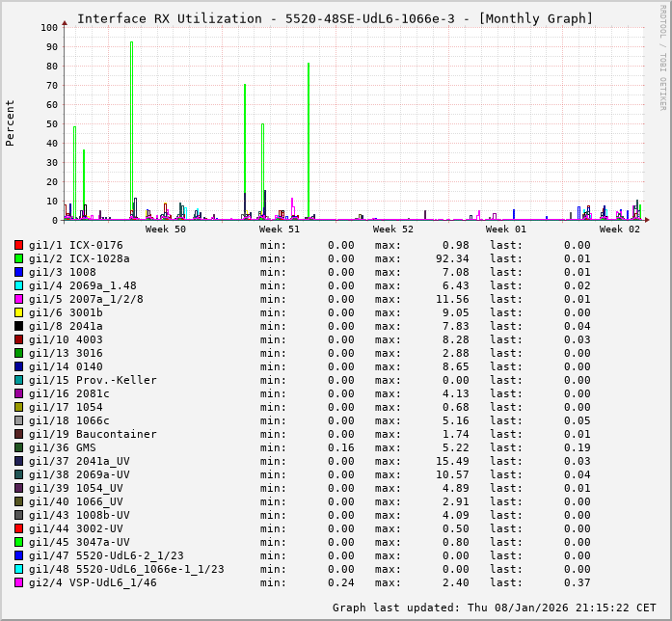Click the Week 50 x-axis label
The image size is (672, 621).
(x=166, y=229)
